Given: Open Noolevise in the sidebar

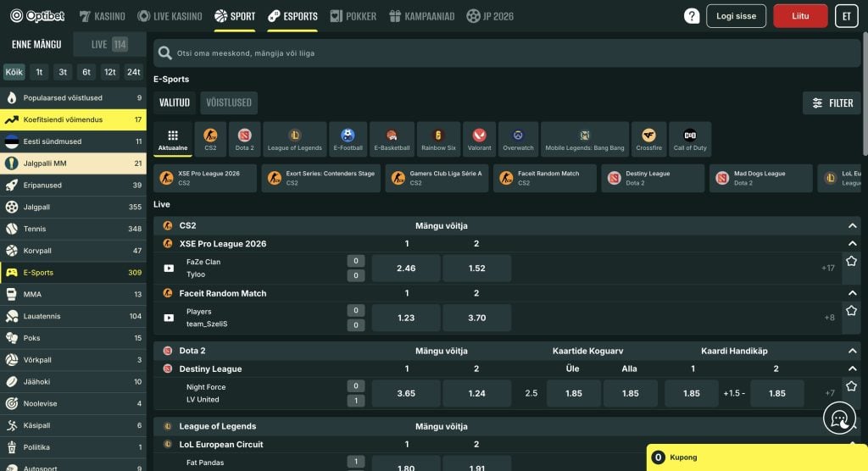Looking at the screenshot, I should click(x=73, y=403).
